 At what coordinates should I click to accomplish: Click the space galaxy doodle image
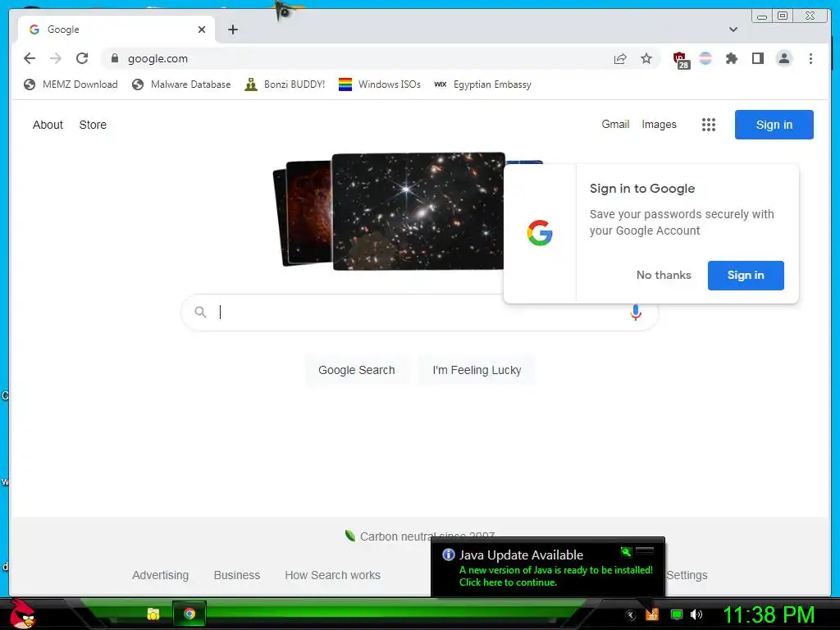click(418, 212)
